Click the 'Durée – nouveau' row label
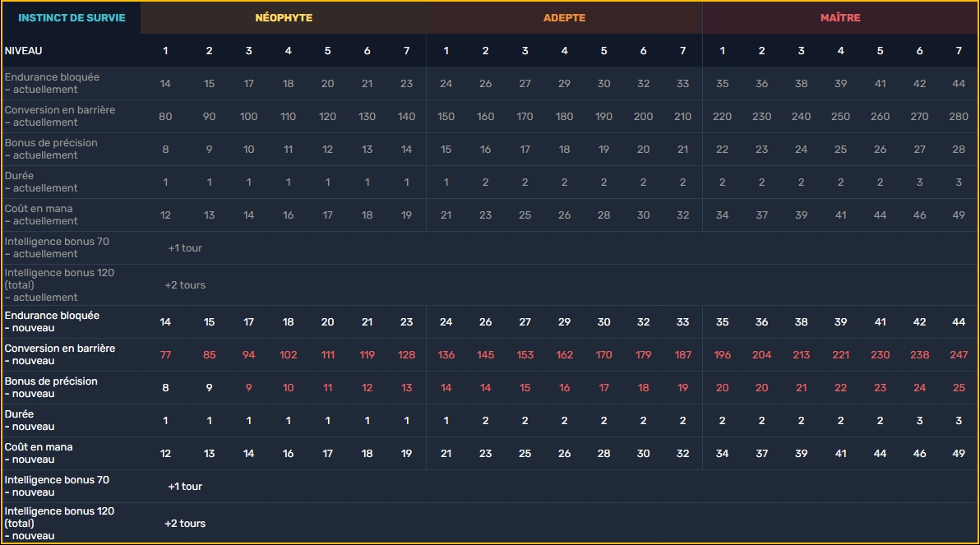The width and height of the screenshot is (980, 545). 30,420
